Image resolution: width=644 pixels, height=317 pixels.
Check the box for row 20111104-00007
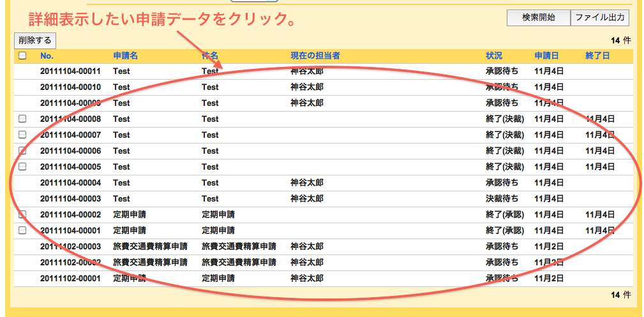(x=22, y=135)
